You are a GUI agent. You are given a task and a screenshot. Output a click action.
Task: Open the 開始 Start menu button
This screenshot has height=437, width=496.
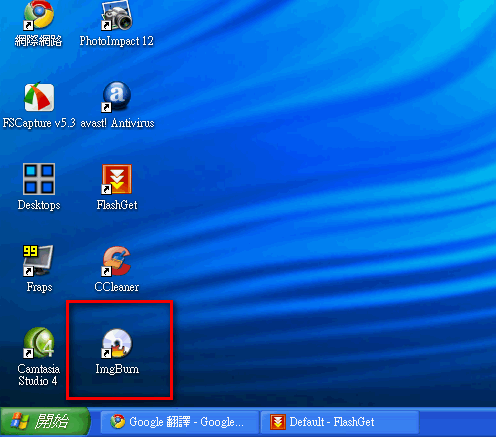45,422
